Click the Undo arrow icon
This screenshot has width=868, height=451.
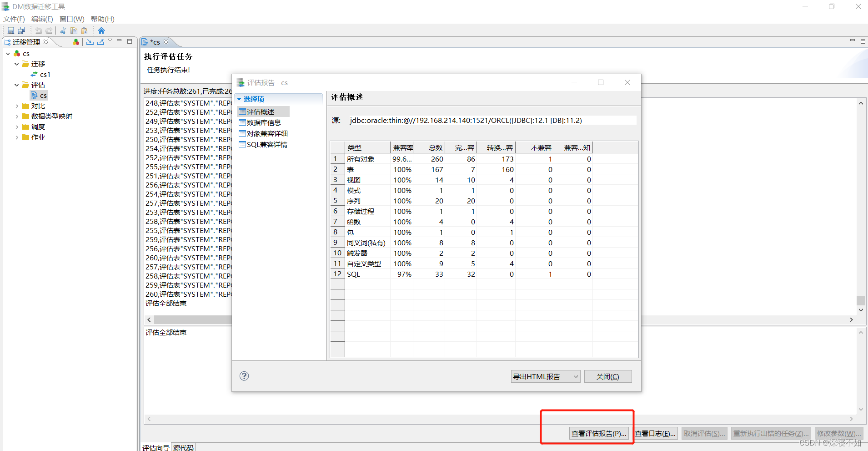pos(38,30)
